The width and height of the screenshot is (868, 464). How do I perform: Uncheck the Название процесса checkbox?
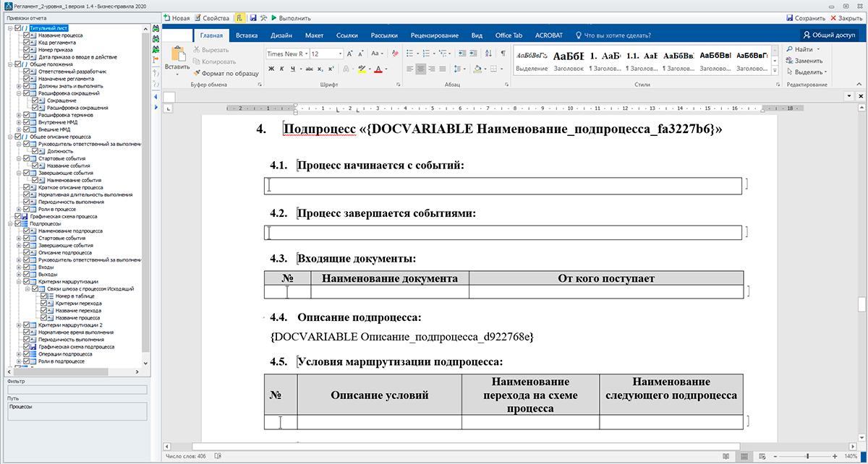(27, 35)
